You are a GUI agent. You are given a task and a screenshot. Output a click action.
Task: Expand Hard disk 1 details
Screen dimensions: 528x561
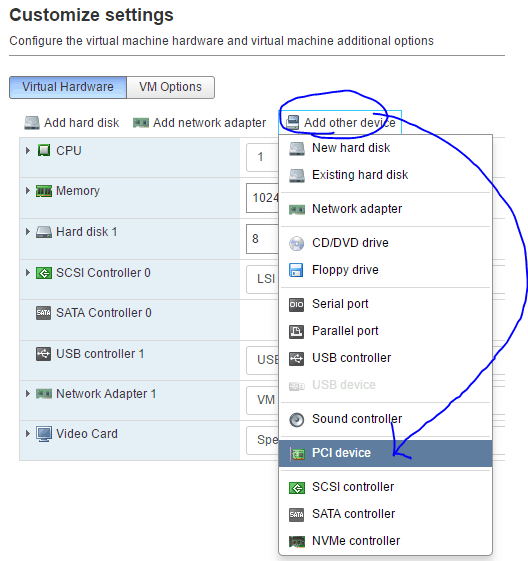tap(28, 231)
